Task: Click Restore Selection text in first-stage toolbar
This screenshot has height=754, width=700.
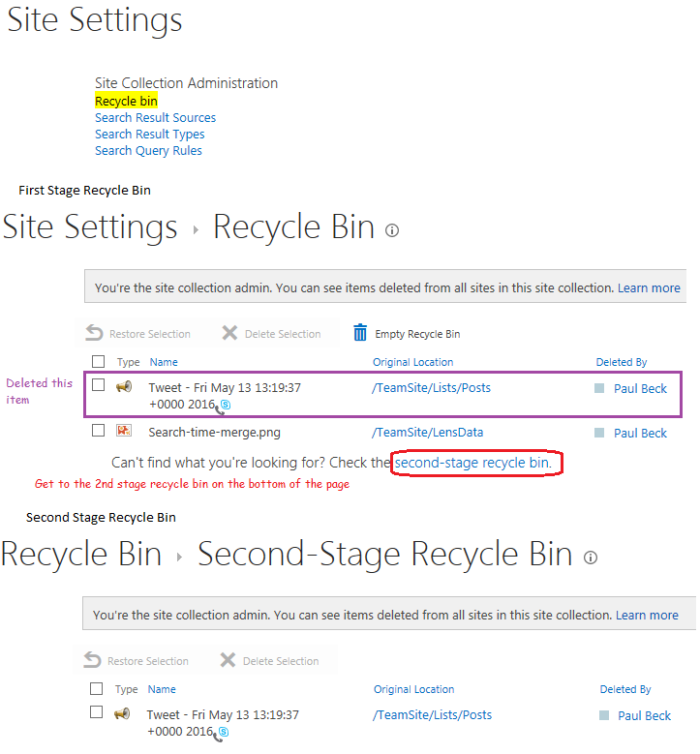Action: point(150,334)
